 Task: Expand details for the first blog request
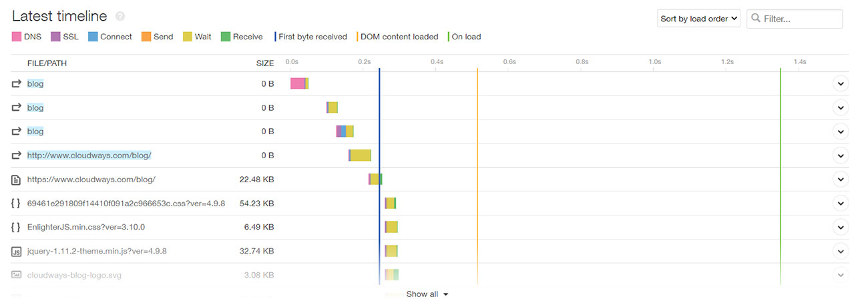(x=841, y=84)
